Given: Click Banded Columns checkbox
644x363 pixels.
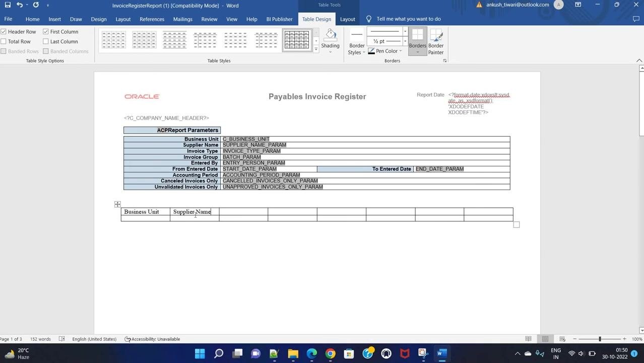Looking at the screenshot, I should point(46,51).
